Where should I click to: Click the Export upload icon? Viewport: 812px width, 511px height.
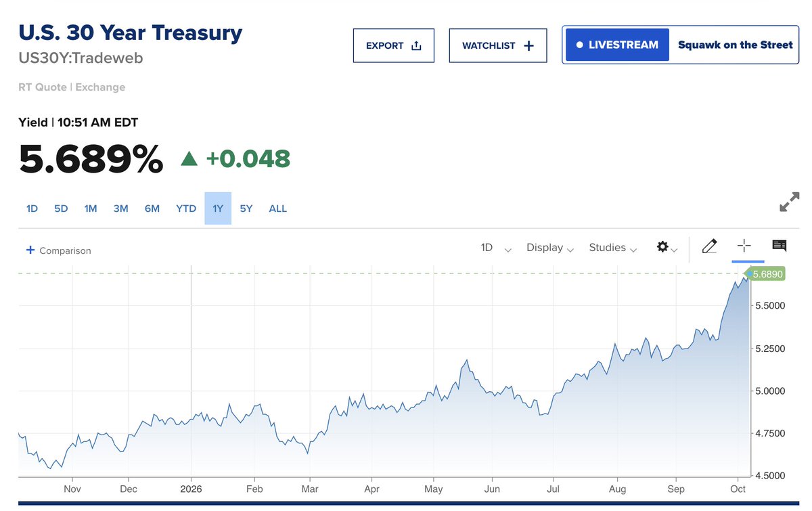click(x=416, y=46)
